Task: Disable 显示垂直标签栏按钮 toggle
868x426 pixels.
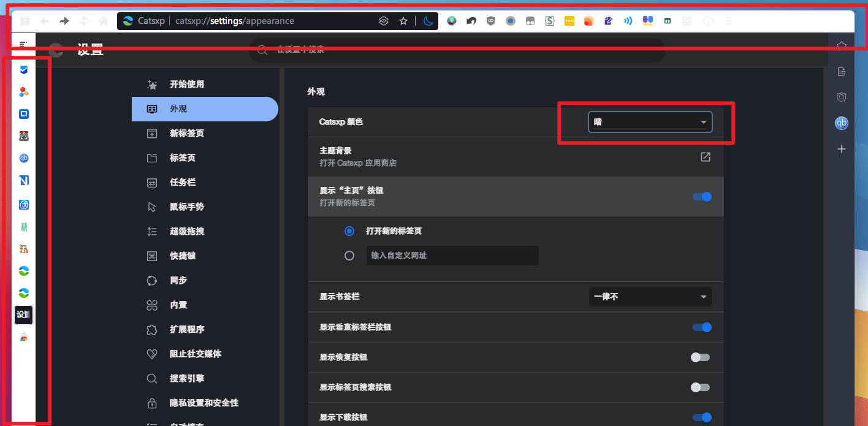Action: pyautogui.click(x=702, y=327)
